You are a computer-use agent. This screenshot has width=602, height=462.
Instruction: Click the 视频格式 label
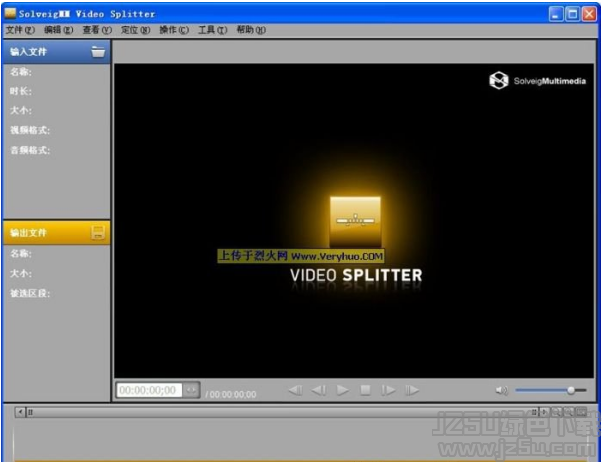coord(30,130)
